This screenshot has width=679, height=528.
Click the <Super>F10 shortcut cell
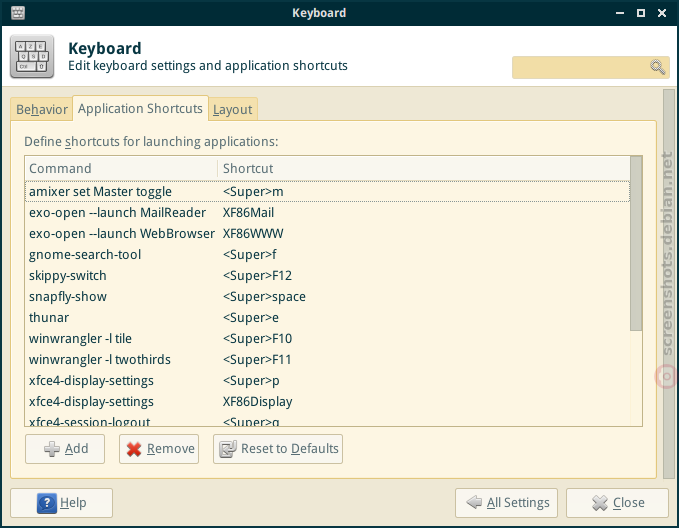pos(257,339)
